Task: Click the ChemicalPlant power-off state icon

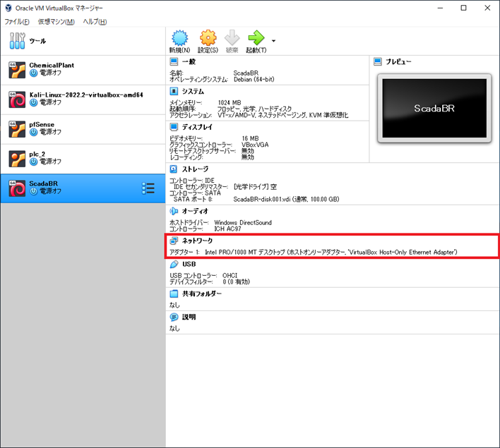Action: coord(33,73)
